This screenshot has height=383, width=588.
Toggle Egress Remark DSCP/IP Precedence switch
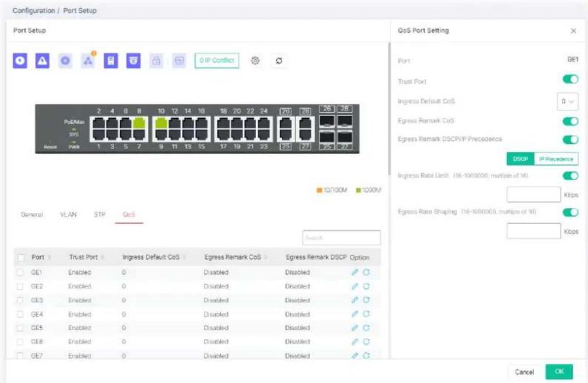(x=570, y=140)
